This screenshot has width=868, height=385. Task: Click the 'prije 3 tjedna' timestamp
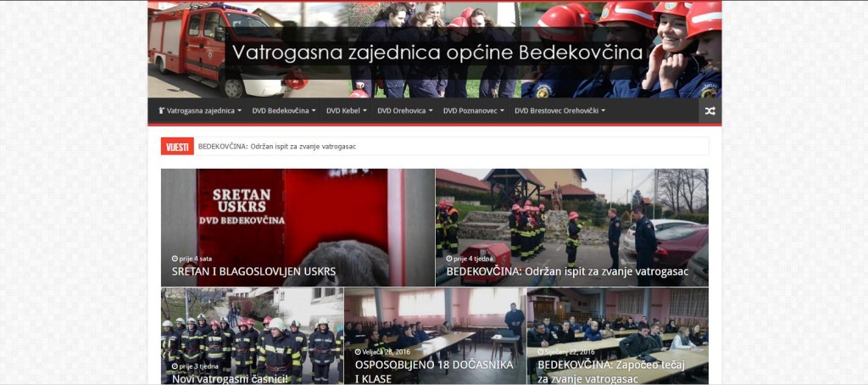198,366
